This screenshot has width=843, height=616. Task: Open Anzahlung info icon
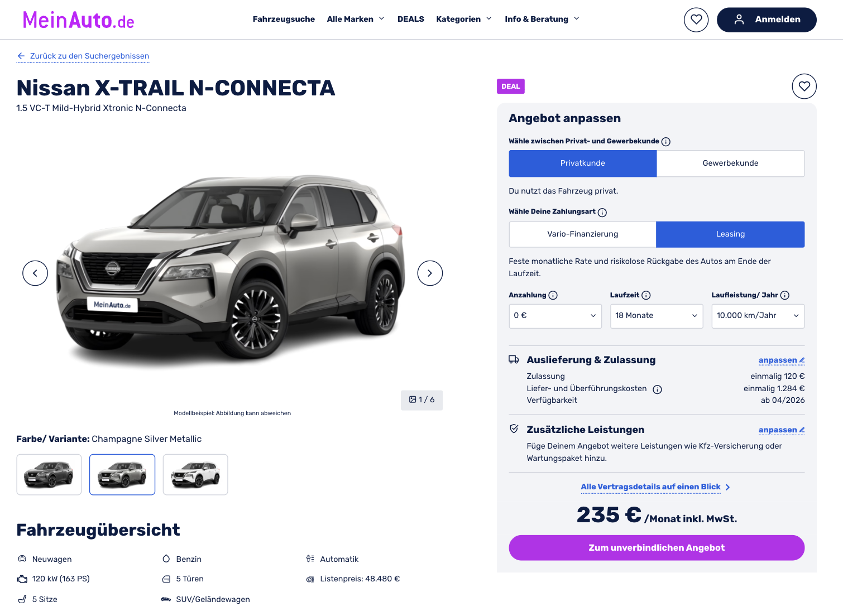pyautogui.click(x=553, y=295)
